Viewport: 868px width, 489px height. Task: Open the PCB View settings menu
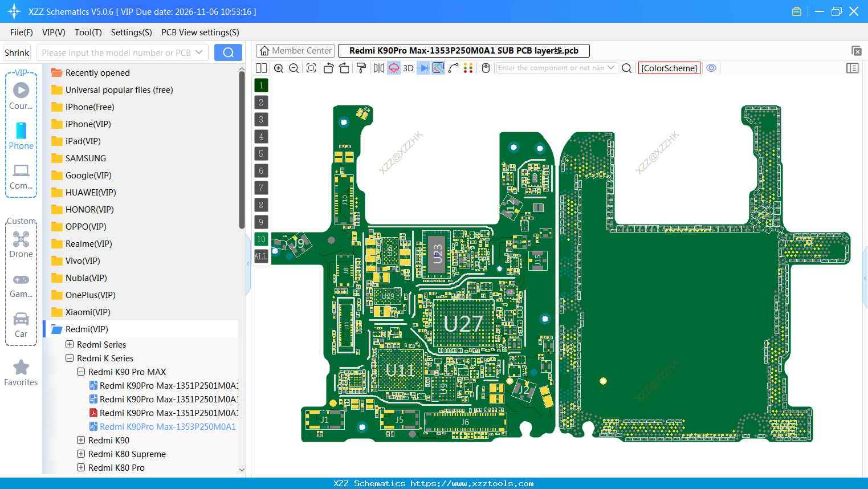click(x=199, y=32)
